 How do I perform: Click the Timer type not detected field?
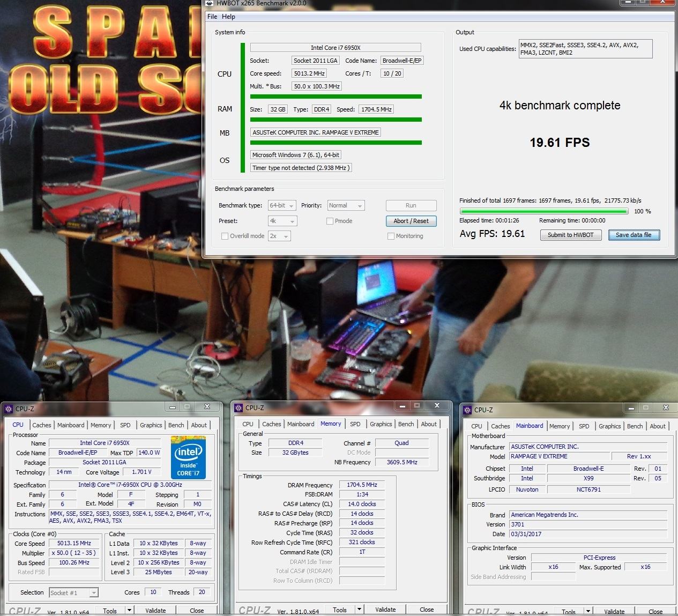tap(301, 168)
